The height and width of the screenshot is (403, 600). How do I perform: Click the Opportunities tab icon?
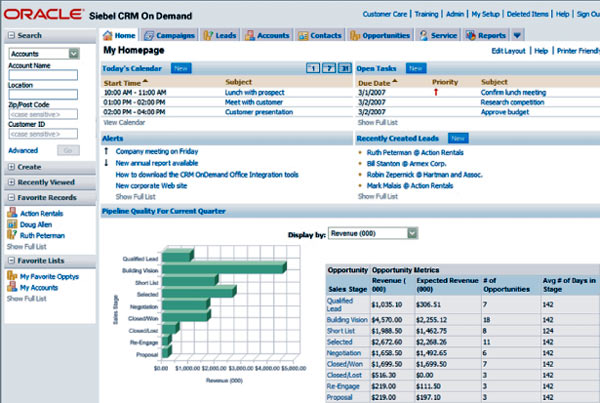(355, 36)
